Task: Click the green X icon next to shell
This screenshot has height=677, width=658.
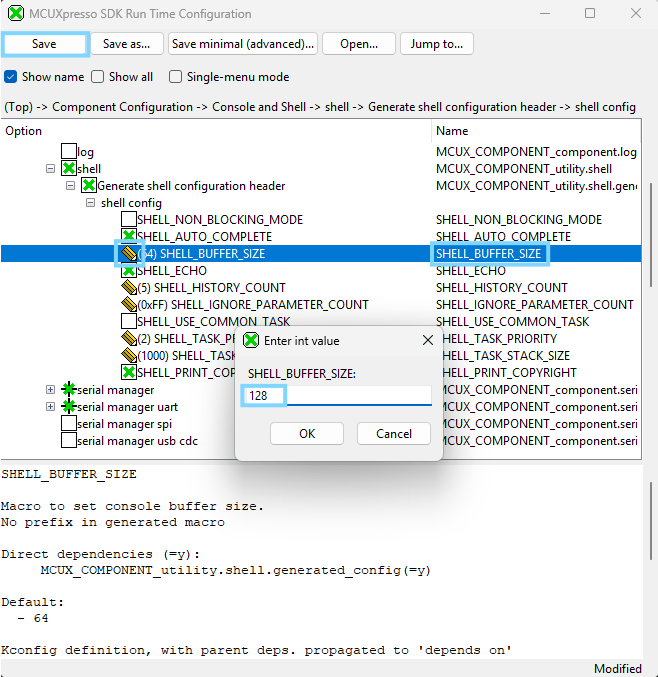Action: [68, 169]
